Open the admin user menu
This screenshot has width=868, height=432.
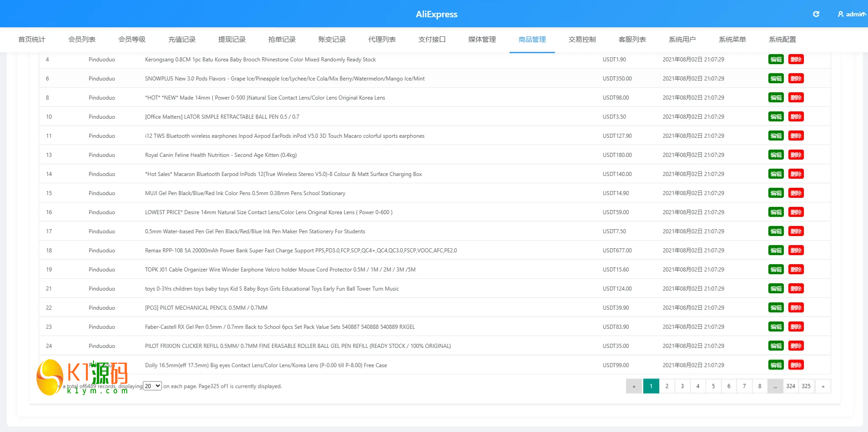click(852, 14)
